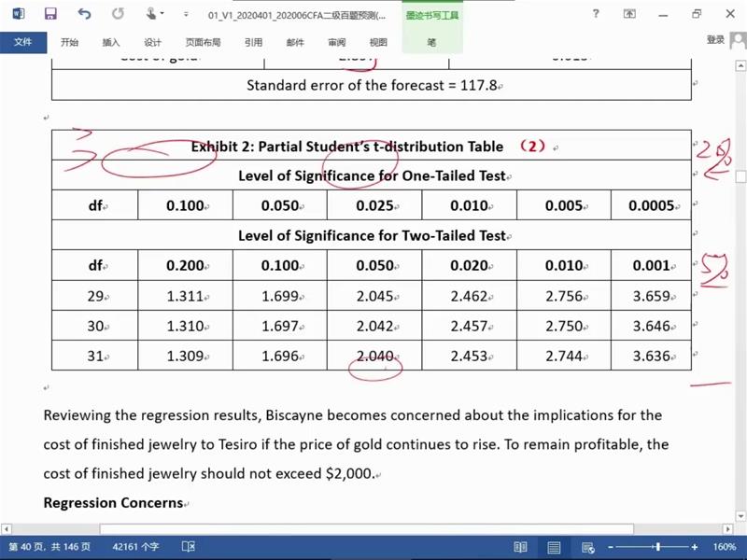This screenshot has width=747, height=560.
Task: Open the 笔 Pen tab under ink tools
Action: coord(432,42)
